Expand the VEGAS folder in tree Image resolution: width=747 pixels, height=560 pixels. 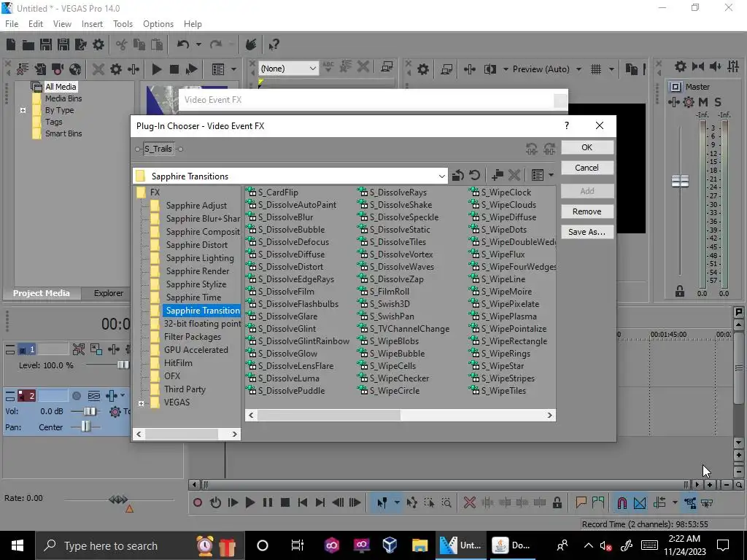[141, 403]
